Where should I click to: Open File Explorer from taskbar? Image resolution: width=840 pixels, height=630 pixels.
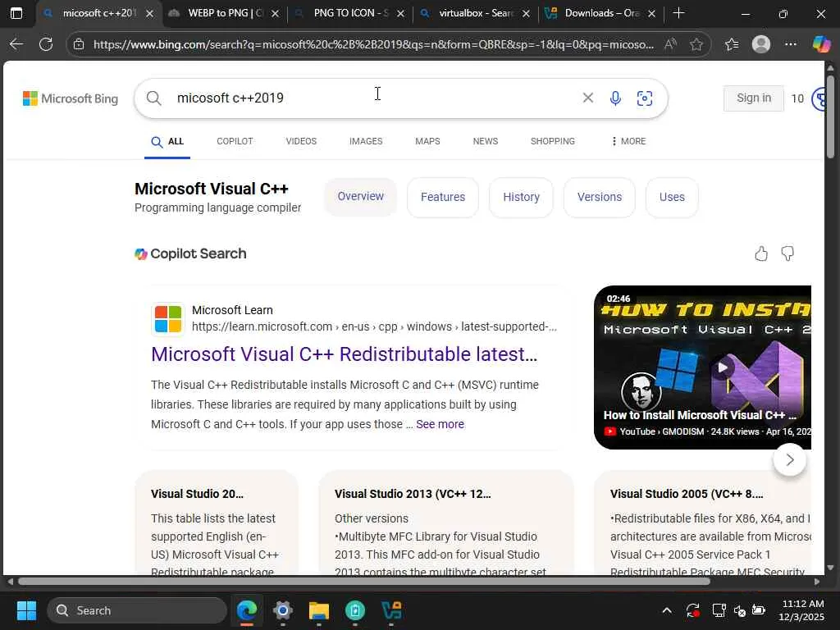319,610
